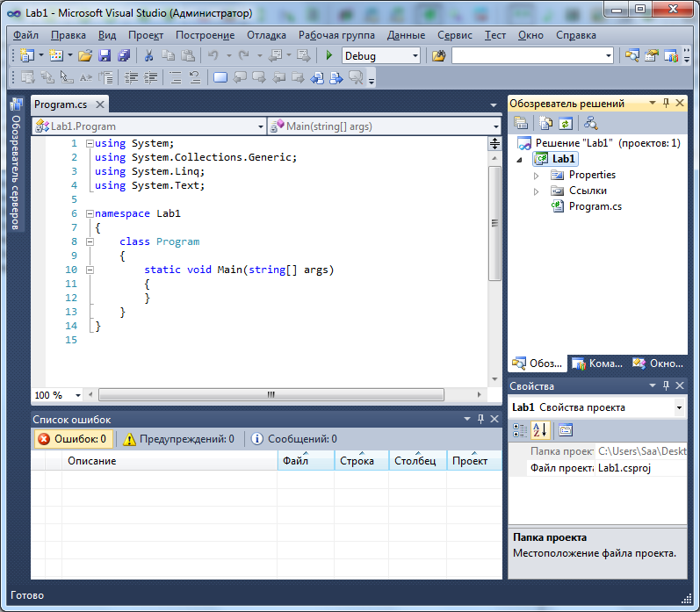Click Show All Files icon in Solution Explorer
The height and width of the screenshot is (612, 700).
[x=545, y=123]
